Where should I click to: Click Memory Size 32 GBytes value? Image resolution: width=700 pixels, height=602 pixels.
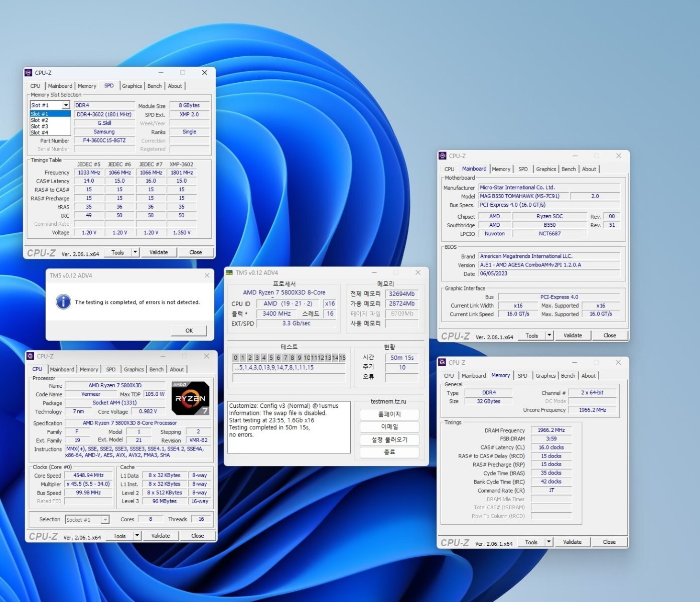tap(488, 401)
